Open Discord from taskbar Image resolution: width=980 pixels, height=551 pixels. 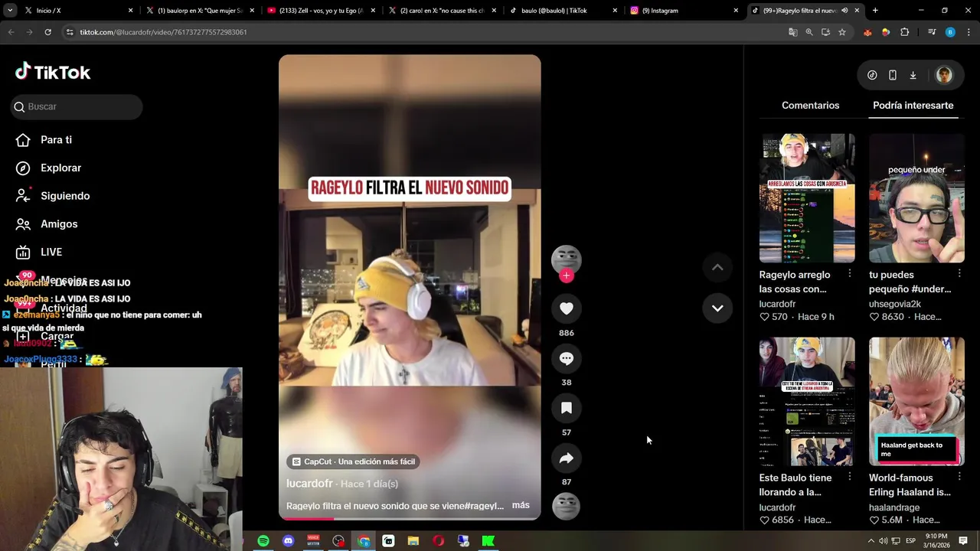coord(289,541)
